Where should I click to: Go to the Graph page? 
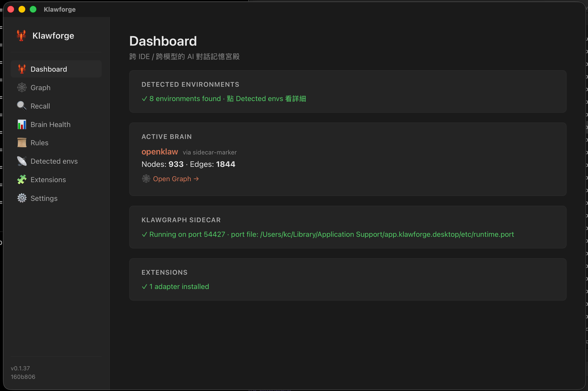[x=56, y=88]
